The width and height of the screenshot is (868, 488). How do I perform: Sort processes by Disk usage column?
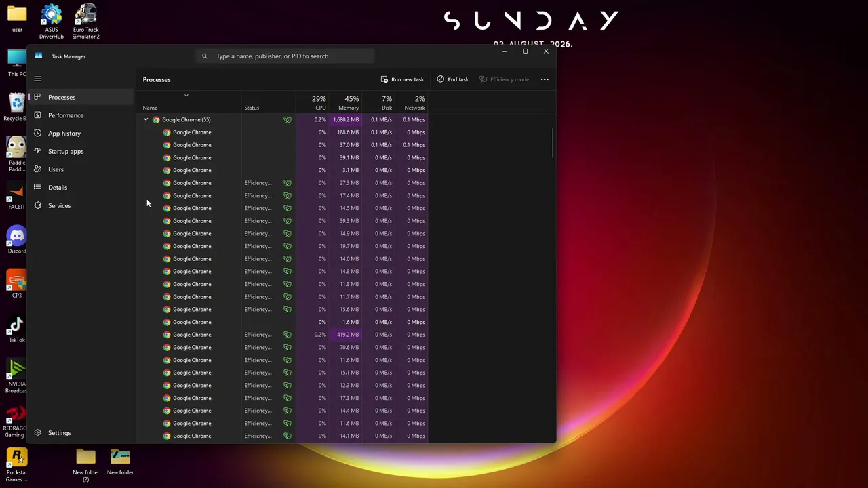coord(378,102)
